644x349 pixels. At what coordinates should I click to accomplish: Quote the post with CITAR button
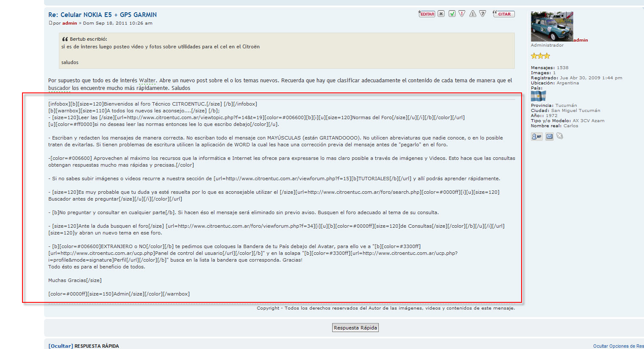click(503, 14)
